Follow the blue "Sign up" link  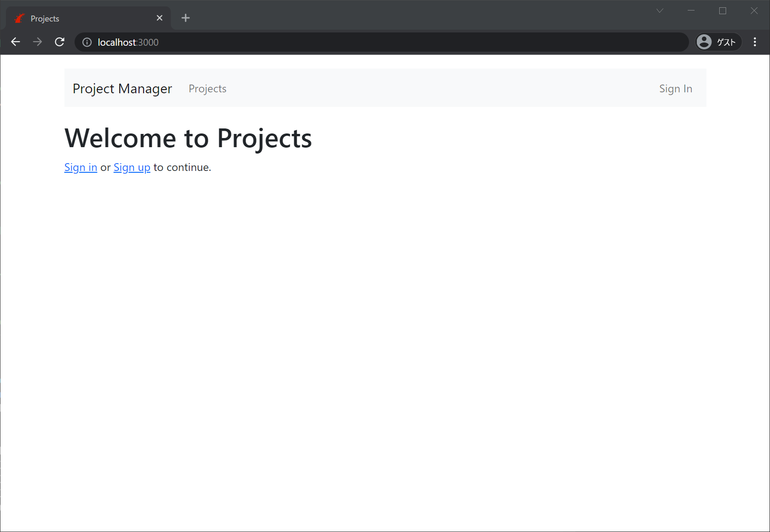(x=132, y=168)
